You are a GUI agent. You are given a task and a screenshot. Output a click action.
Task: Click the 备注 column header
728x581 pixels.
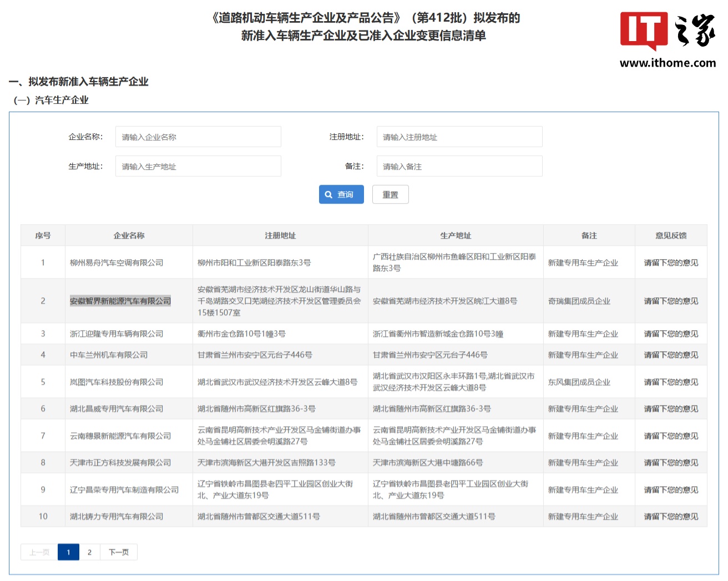(589, 236)
